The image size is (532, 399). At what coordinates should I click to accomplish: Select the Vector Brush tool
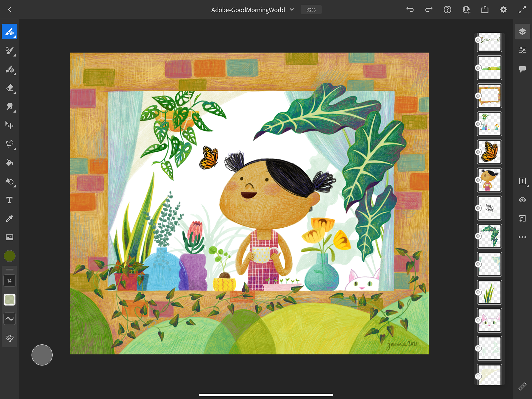click(x=10, y=69)
